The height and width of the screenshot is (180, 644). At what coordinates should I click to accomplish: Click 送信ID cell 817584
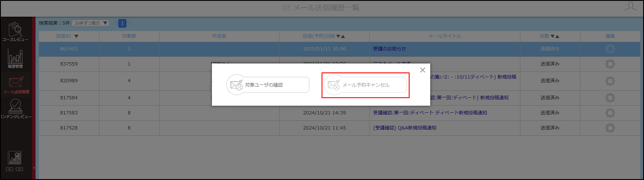coord(69,98)
